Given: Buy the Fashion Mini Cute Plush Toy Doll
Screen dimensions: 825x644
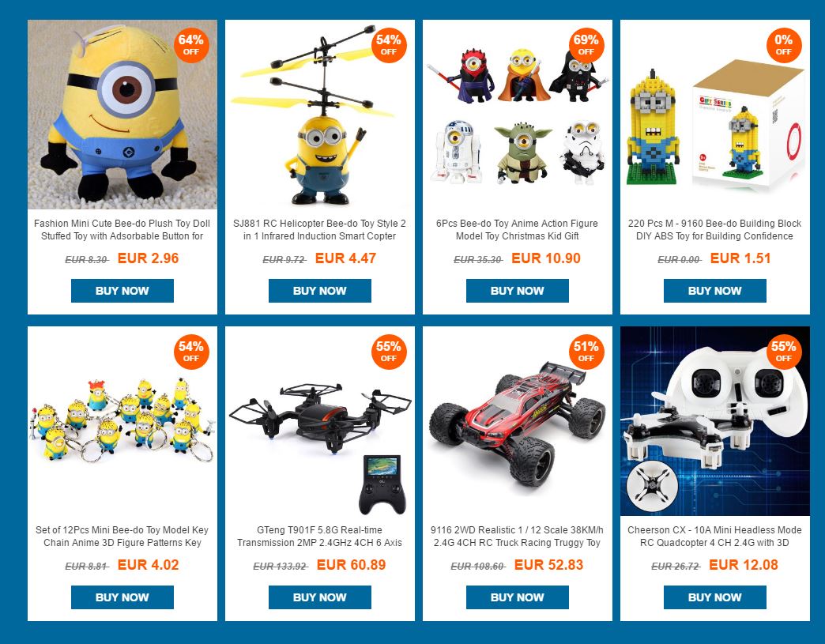Looking at the screenshot, I should click(x=122, y=291).
